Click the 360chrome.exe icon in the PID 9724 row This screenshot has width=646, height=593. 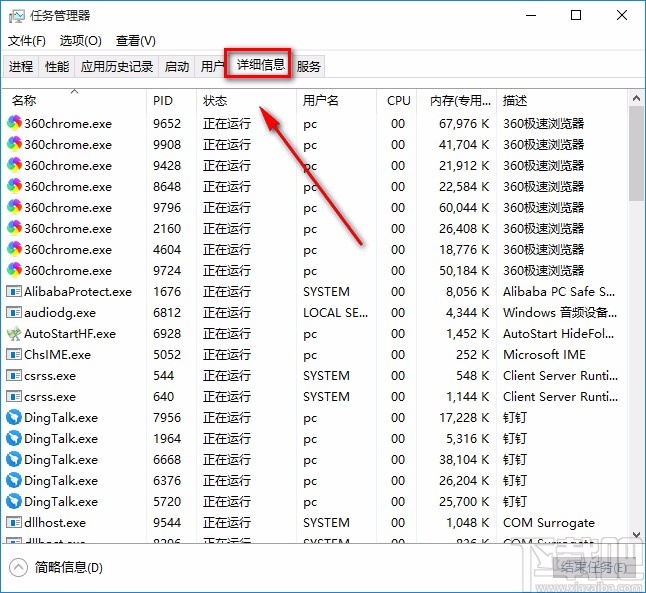[14, 270]
